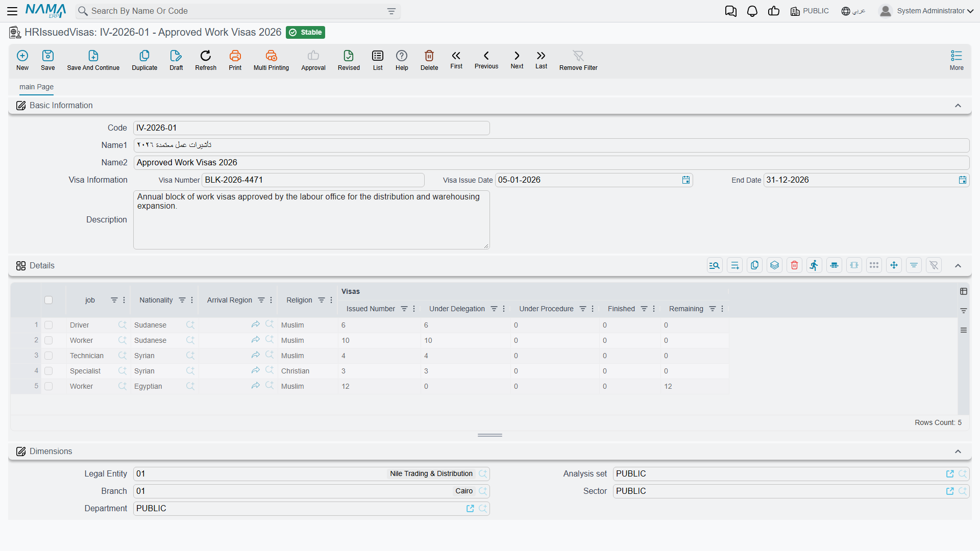Go to the First record

(x=456, y=59)
